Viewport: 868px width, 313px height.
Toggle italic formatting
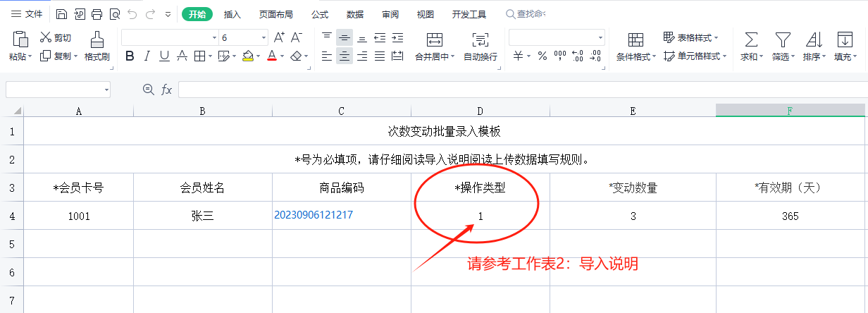tap(147, 56)
